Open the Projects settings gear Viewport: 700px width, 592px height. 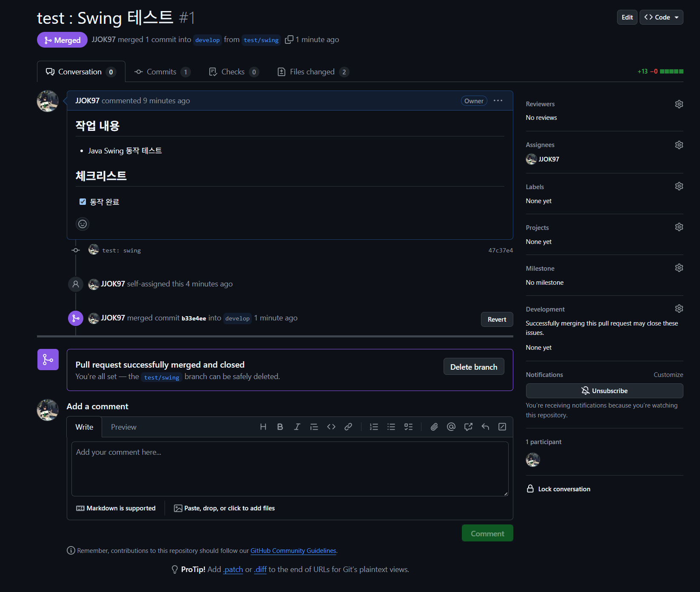679,227
